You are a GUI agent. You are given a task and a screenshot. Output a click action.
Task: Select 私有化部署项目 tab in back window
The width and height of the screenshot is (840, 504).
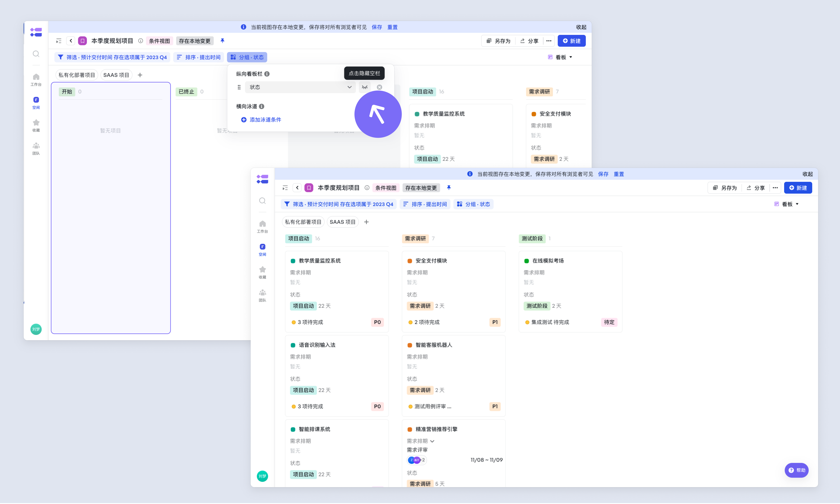[77, 75]
